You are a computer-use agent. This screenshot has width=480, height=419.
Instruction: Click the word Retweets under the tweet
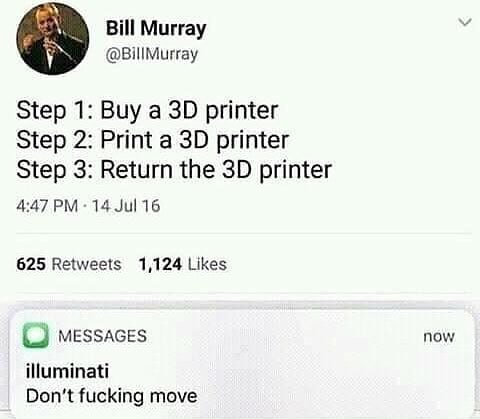click(87, 264)
